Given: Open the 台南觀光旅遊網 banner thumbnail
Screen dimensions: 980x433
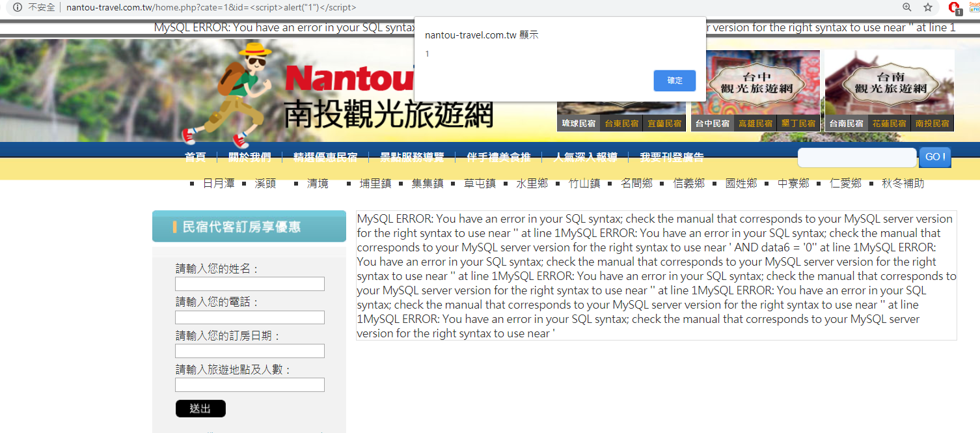Looking at the screenshot, I should (890, 83).
